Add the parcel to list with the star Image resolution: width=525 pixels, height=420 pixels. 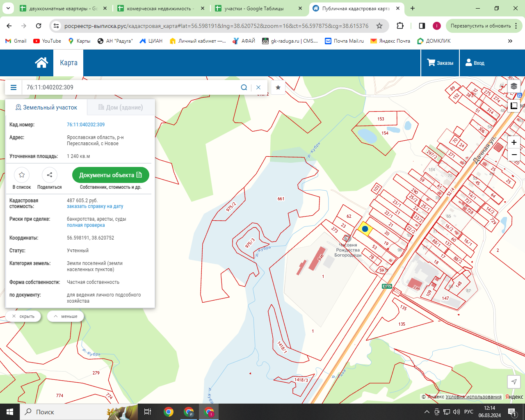coord(22,175)
